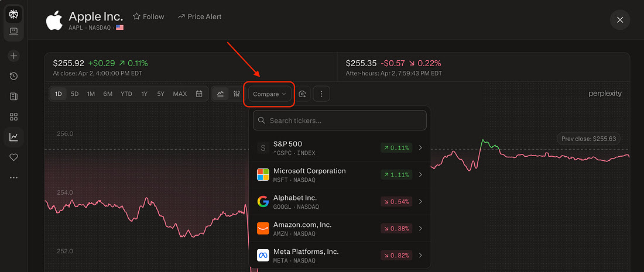The width and height of the screenshot is (644, 272).
Task: Open the vertical three-dot chart menu
Action: point(322,94)
